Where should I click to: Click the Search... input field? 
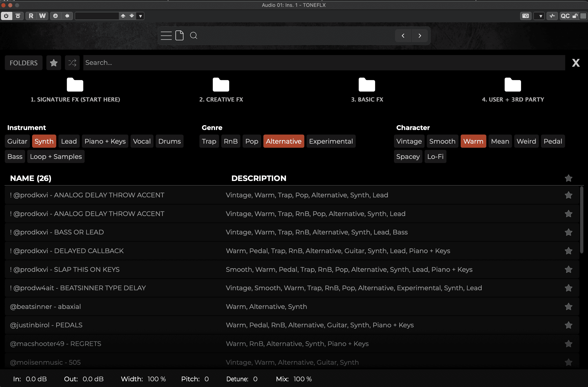324,63
